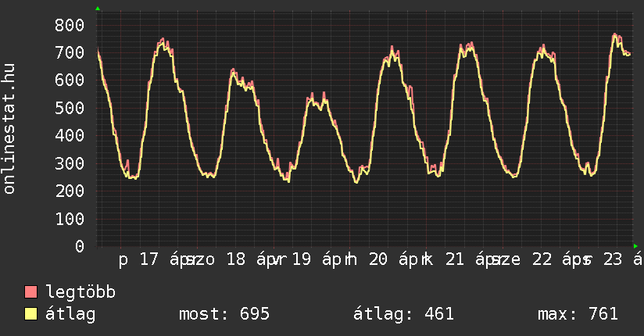Click the green arrow at x-axis right end
Image resolution: width=644 pixels, height=336 pixels.
[636, 245]
